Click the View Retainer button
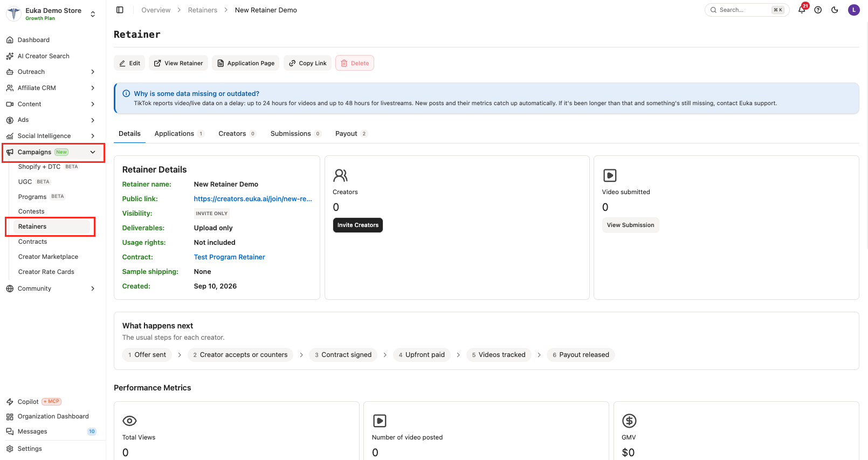868x460 pixels. click(178, 63)
